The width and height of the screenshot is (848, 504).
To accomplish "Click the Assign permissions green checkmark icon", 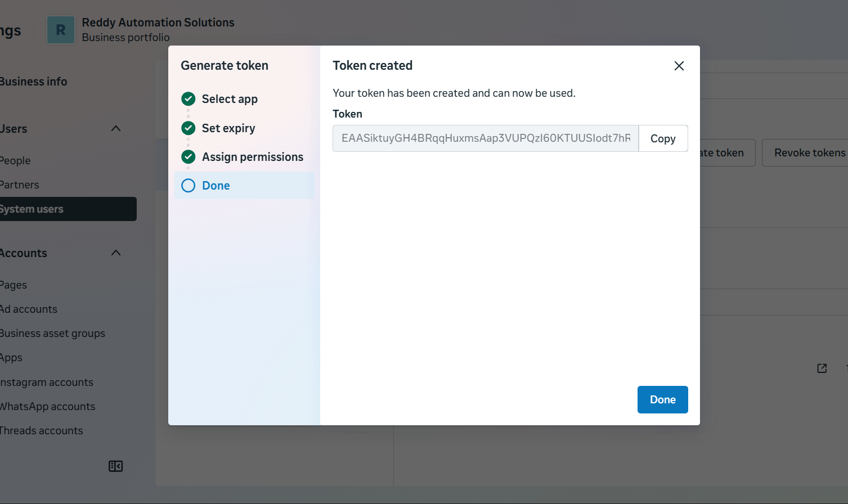I will pos(189,157).
